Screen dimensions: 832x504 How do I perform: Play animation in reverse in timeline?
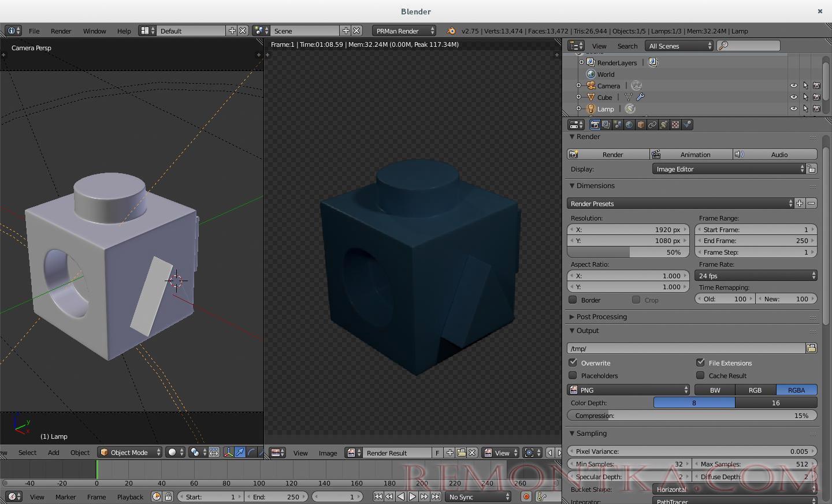pos(401,496)
